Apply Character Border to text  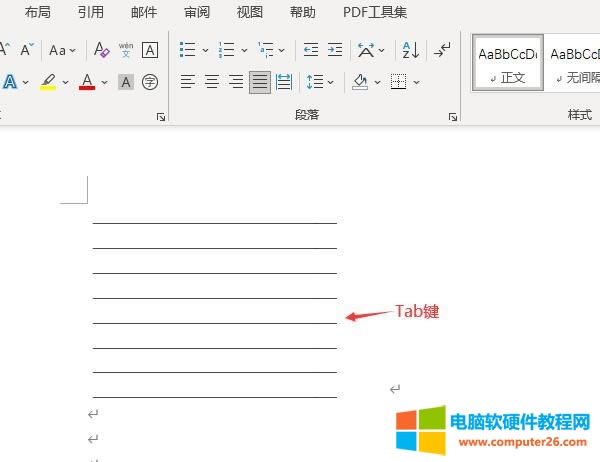(x=150, y=50)
